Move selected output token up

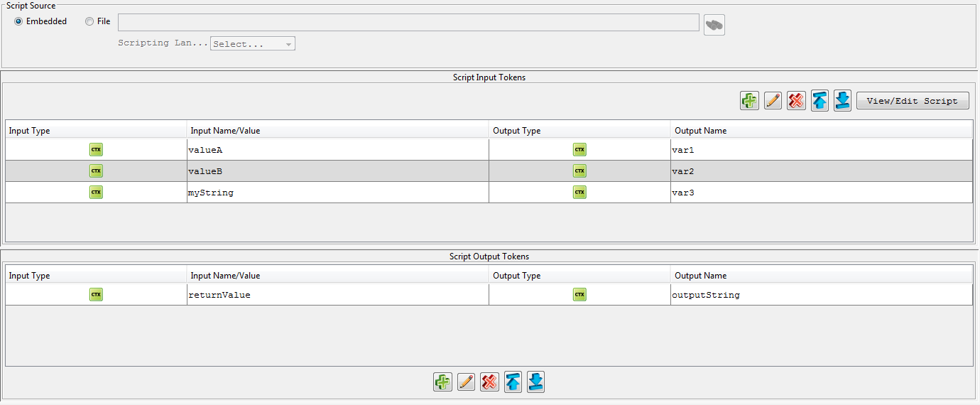coord(513,382)
